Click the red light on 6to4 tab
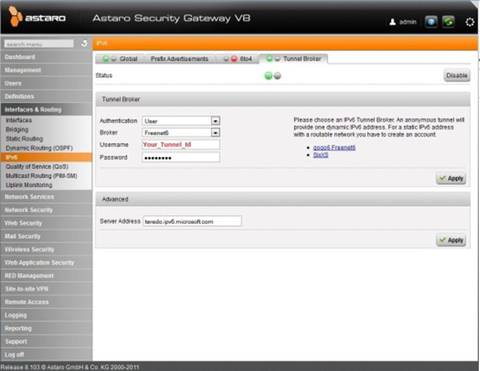 pos(234,59)
